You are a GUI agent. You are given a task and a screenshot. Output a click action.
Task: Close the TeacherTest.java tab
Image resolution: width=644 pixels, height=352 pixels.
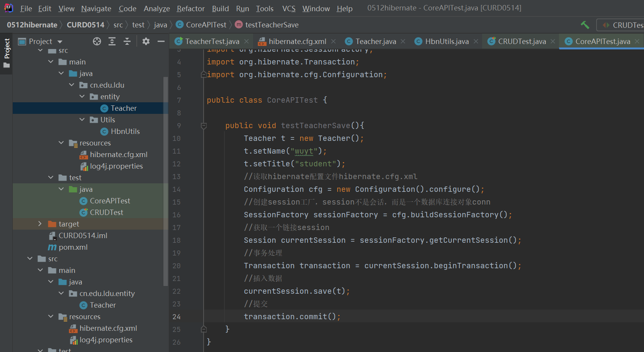point(246,41)
